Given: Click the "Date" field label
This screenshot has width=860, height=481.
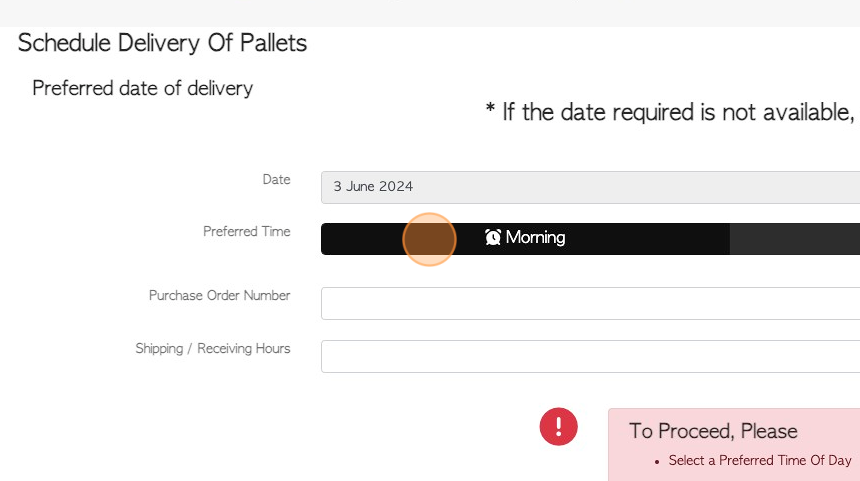Looking at the screenshot, I should point(276,179).
